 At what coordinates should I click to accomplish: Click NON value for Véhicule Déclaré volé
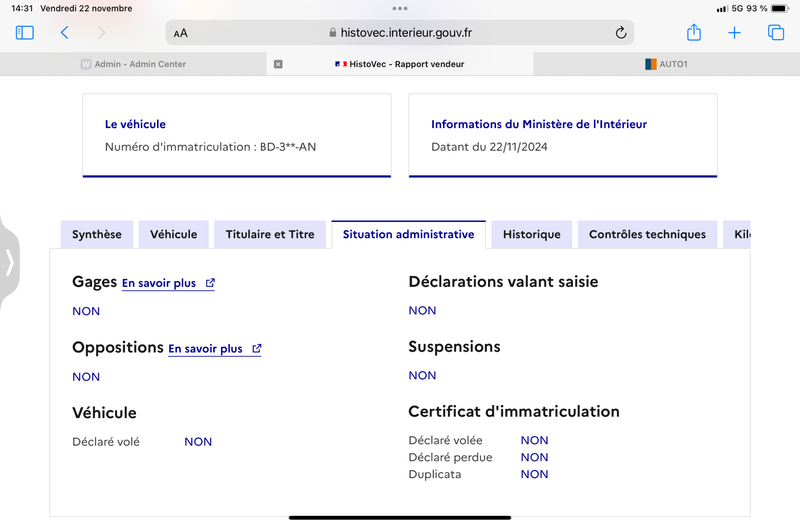click(198, 442)
